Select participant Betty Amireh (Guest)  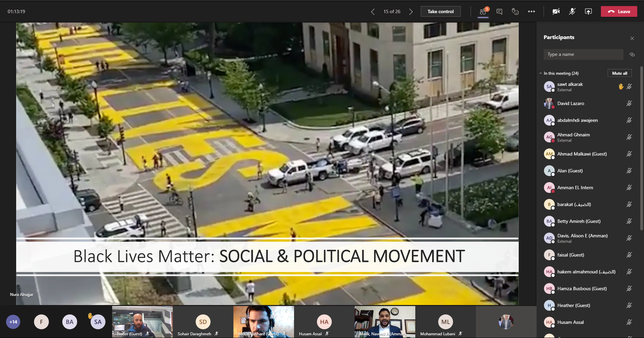click(x=588, y=221)
